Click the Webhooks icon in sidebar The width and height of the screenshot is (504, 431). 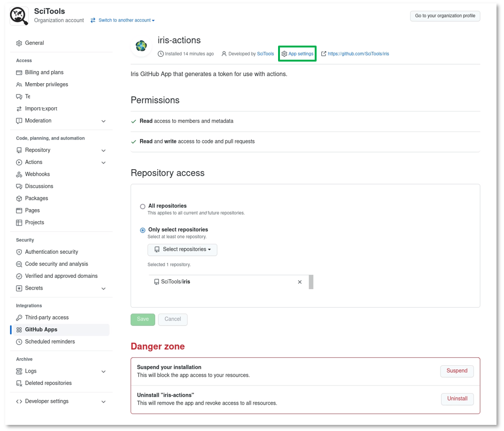coord(19,174)
